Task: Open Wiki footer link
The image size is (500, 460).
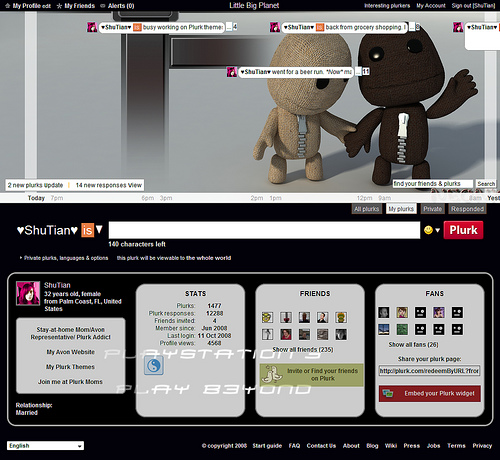Action: point(391,446)
